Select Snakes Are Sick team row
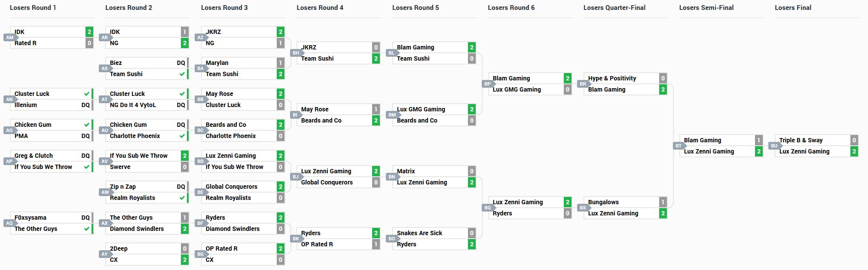Screen dimensions: 868x270 point(419,233)
